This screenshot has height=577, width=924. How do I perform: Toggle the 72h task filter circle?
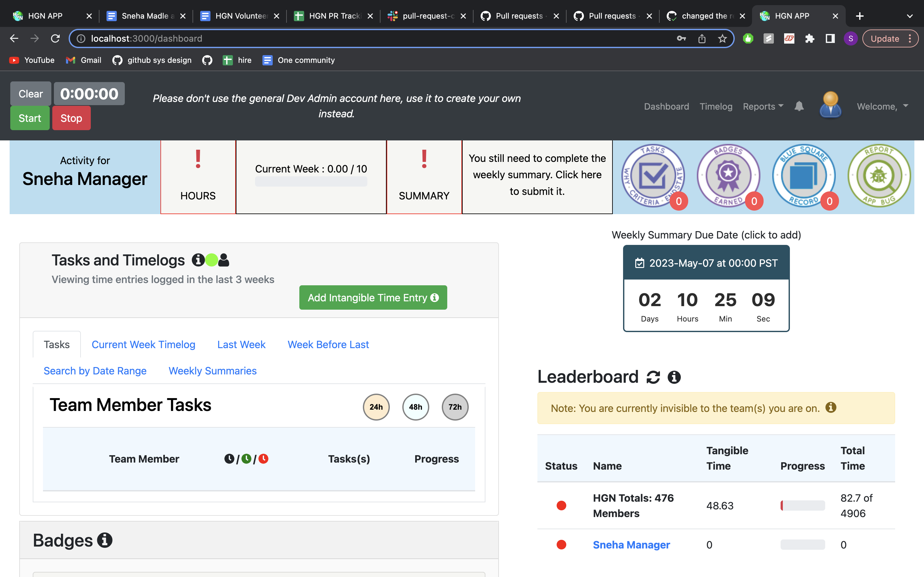pyautogui.click(x=455, y=407)
